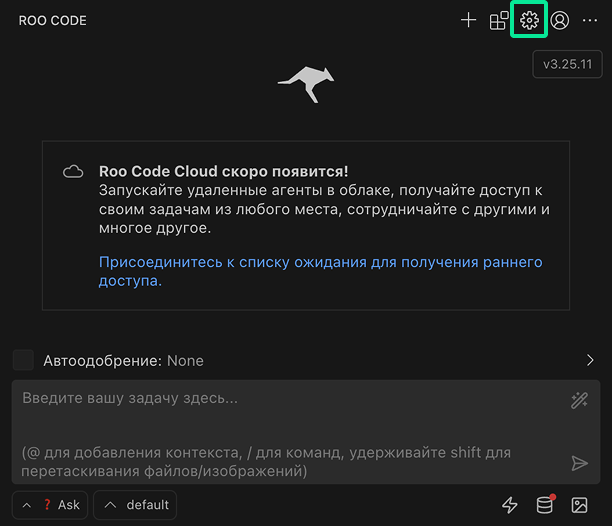Click the Roo kangaroo logo
This screenshot has width=612, height=526.
tap(306, 84)
